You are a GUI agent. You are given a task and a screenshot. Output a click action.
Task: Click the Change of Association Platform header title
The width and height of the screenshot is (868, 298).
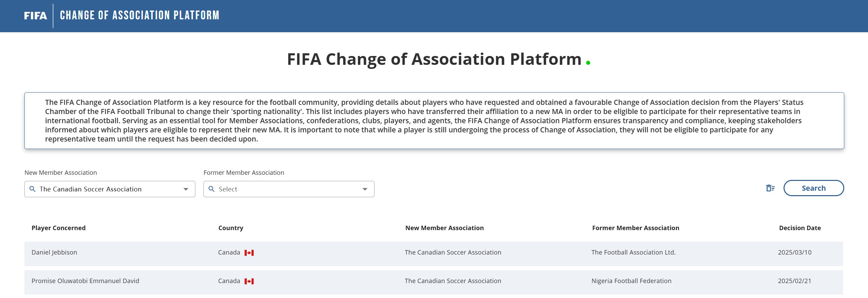(x=139, y=16)
